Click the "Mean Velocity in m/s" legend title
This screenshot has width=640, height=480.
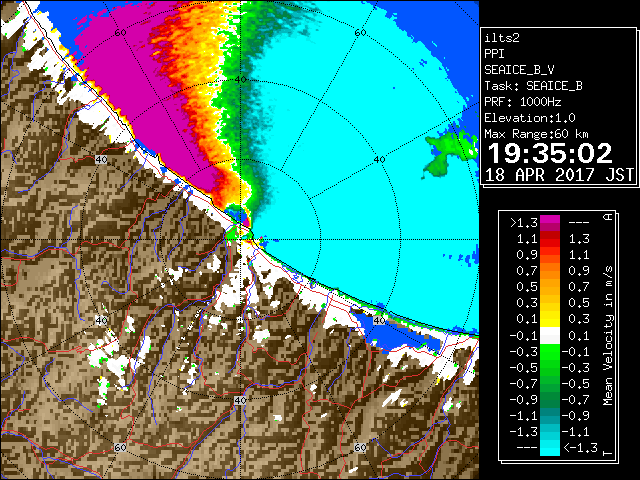608,336
